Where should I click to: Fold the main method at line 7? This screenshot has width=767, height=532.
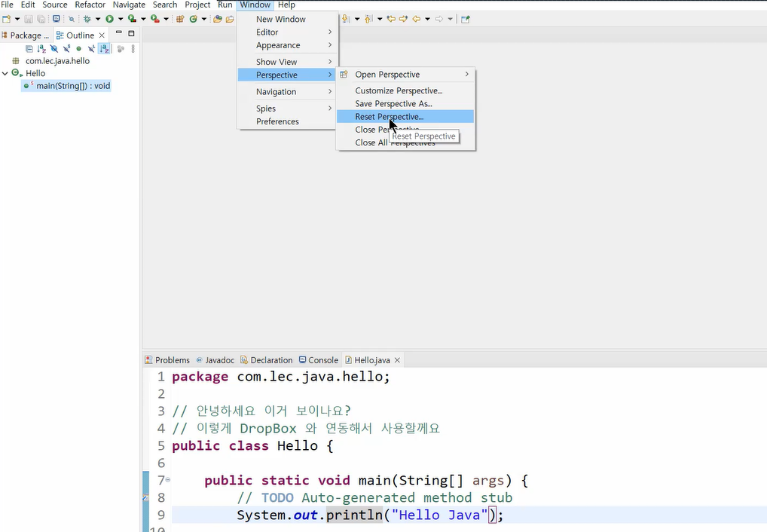[168, 480]
